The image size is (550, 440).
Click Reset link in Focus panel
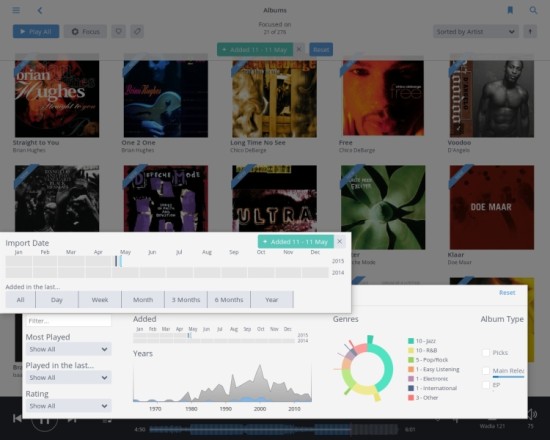click(x=507, y=292)
